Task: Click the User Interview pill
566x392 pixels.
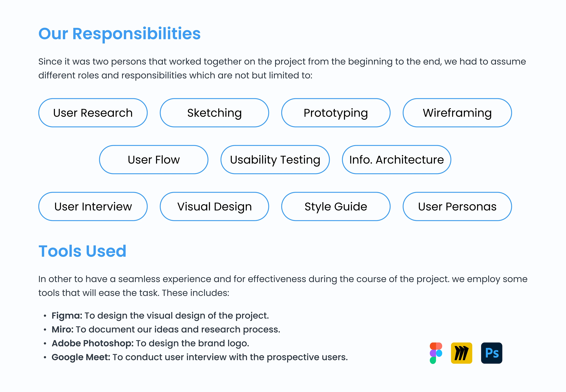Action: tap(93, 207)
